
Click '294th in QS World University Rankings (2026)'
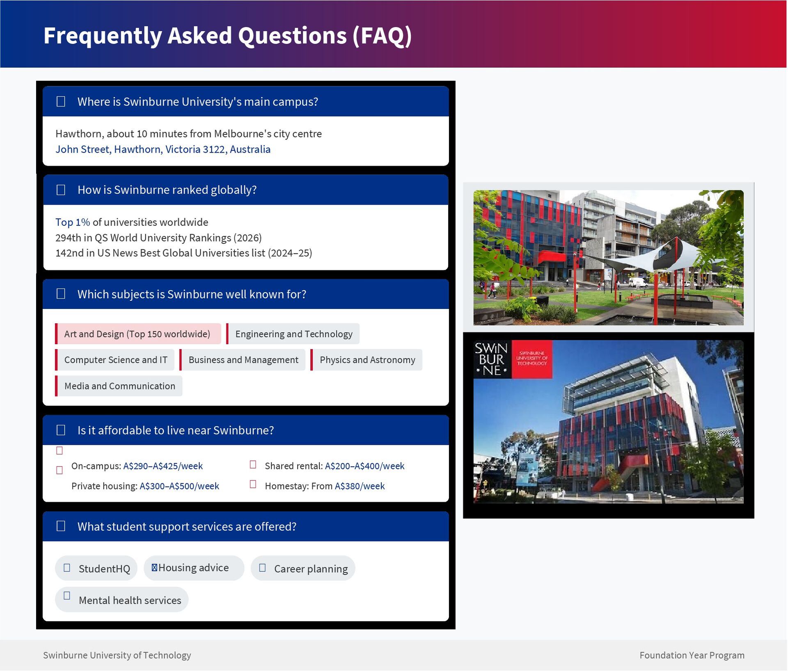[158, 238]
